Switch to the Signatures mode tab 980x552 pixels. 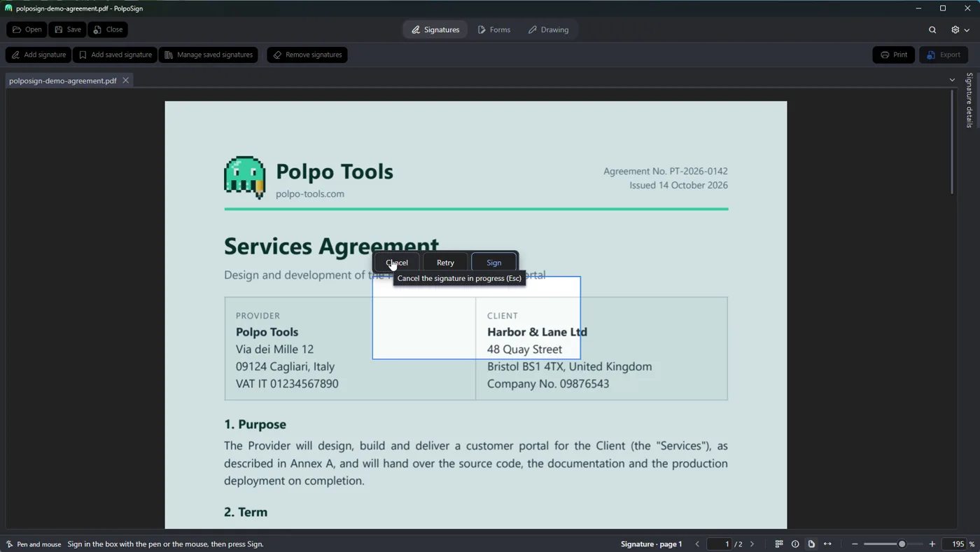pos(435,29)
